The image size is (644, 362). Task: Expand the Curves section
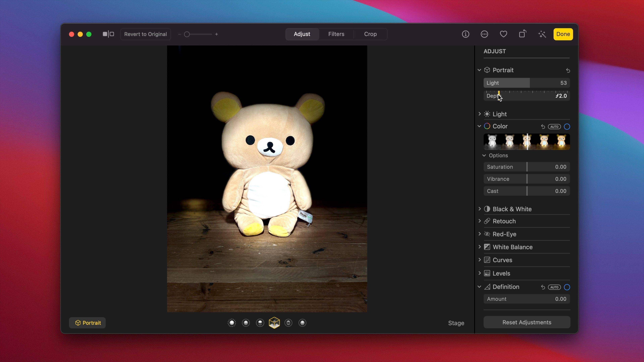[479, 260]
